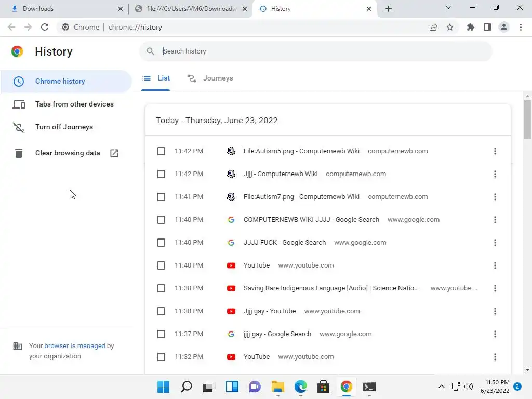Image resolution: width=532 pixels, height=399 pixels.
Task: Toggle the Chrome side panel icon
Action: point(487,27)
